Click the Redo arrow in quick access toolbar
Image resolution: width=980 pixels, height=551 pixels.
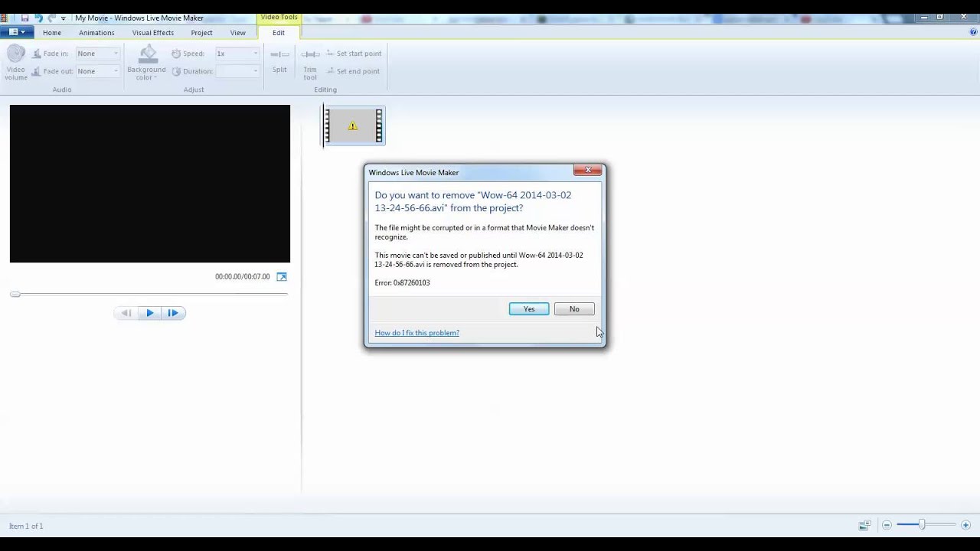click(51, 18)
